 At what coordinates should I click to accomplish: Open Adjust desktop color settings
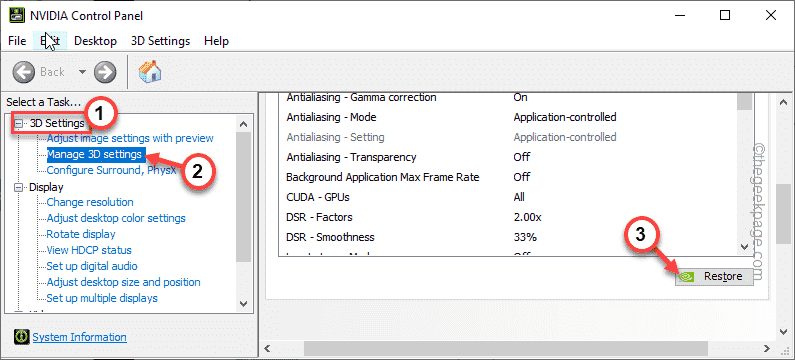click(x=116, y=218)
